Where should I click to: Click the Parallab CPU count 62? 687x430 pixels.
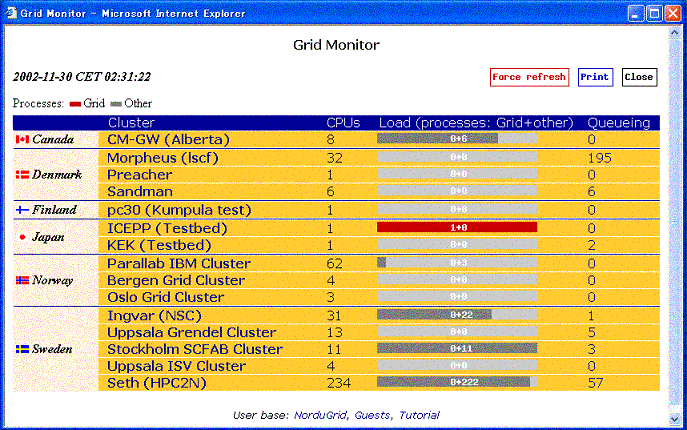coord(334,263)
